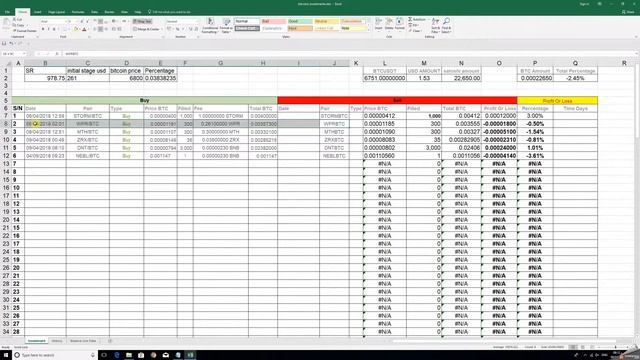Expand the formula bar
Image resolution: width=640 pixels, height=360 pixels.
(637, 53)
